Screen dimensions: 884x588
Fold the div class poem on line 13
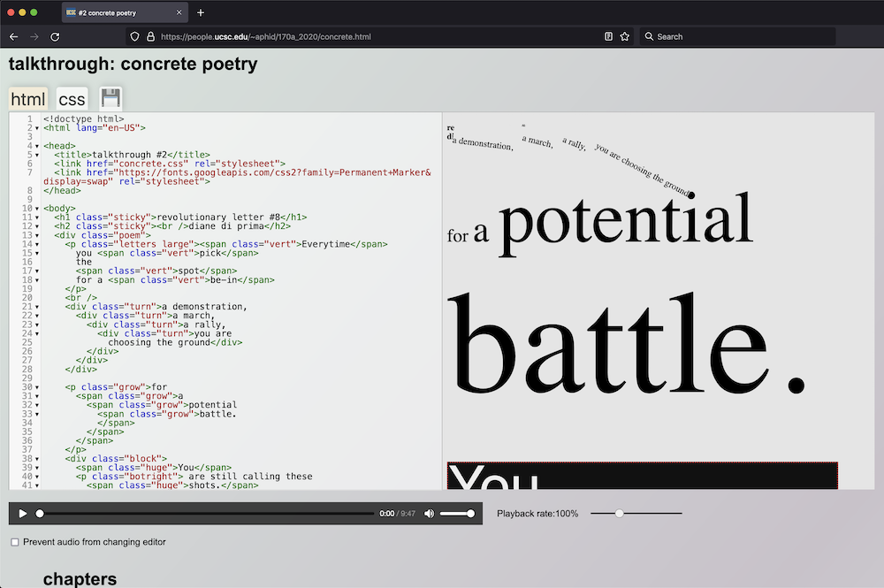[x=36, y=235]
